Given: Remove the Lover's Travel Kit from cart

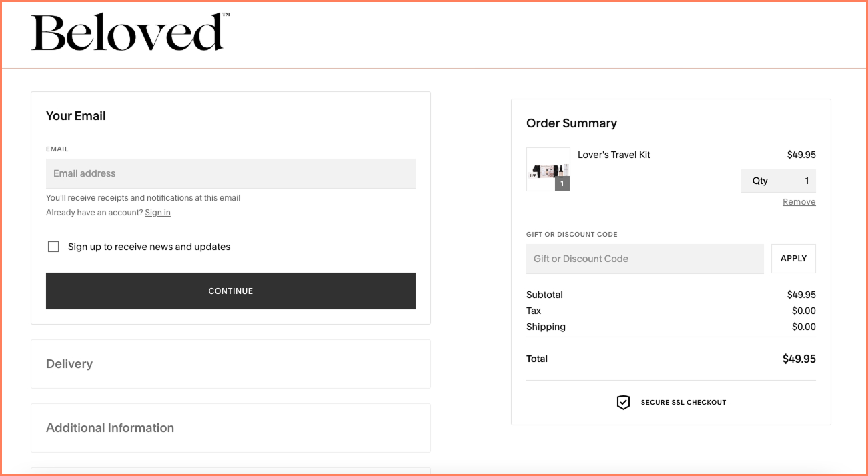Looking at the screenshot, I should coord(799,201).
